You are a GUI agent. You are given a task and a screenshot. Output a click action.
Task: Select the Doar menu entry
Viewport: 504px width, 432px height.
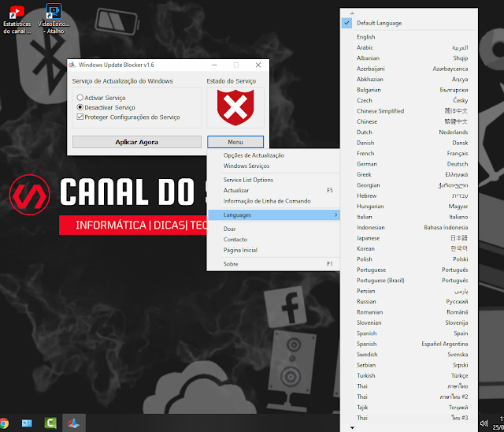tap(273, 229)
